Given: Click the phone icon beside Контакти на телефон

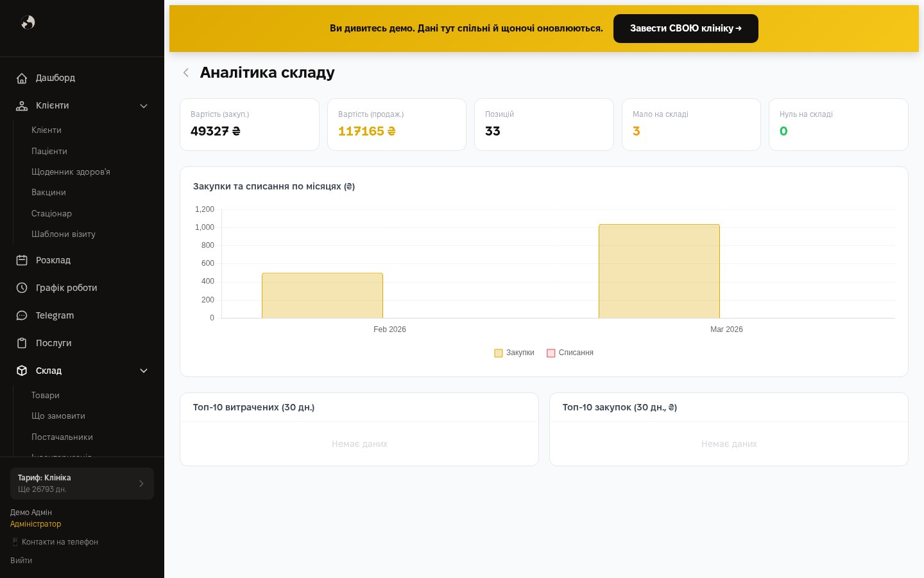Looking at the screenshot, I should [15, 542].
